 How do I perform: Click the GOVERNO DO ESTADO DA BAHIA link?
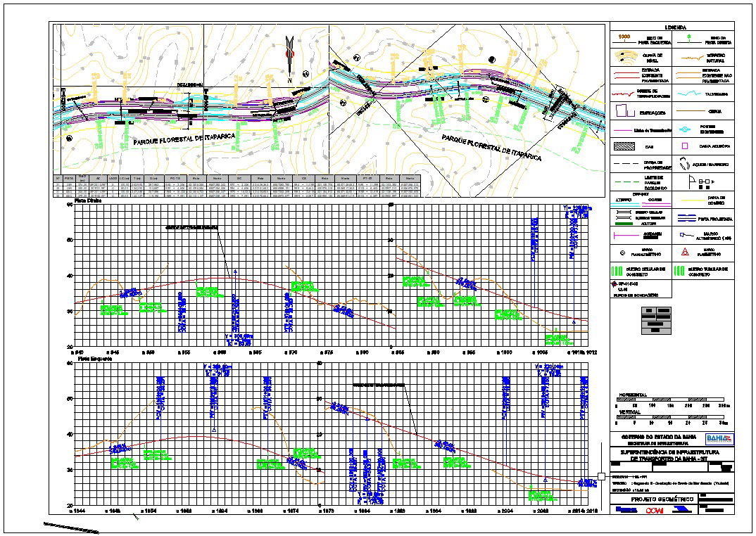[658, 436]
